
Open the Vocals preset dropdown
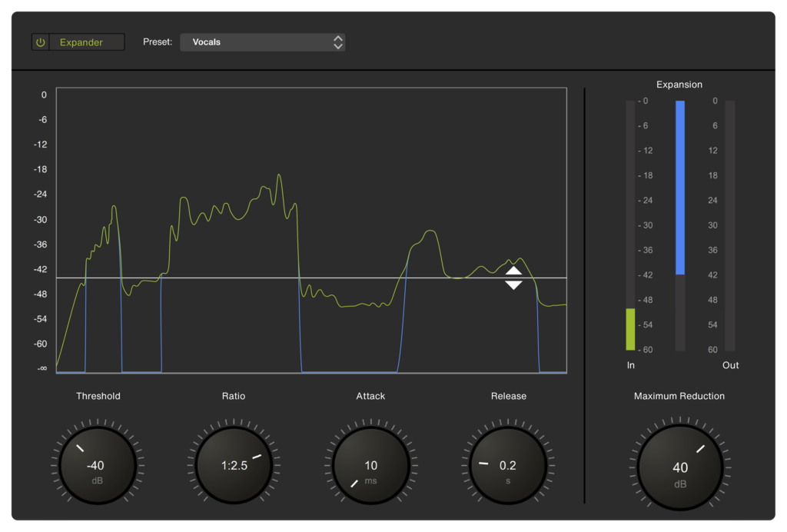(263, 42)
